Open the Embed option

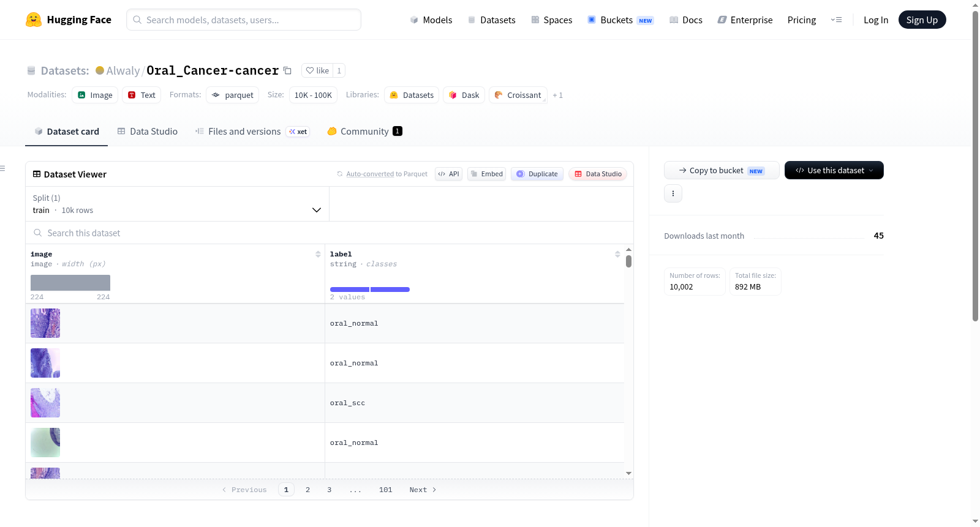click(x=487, y=174)
